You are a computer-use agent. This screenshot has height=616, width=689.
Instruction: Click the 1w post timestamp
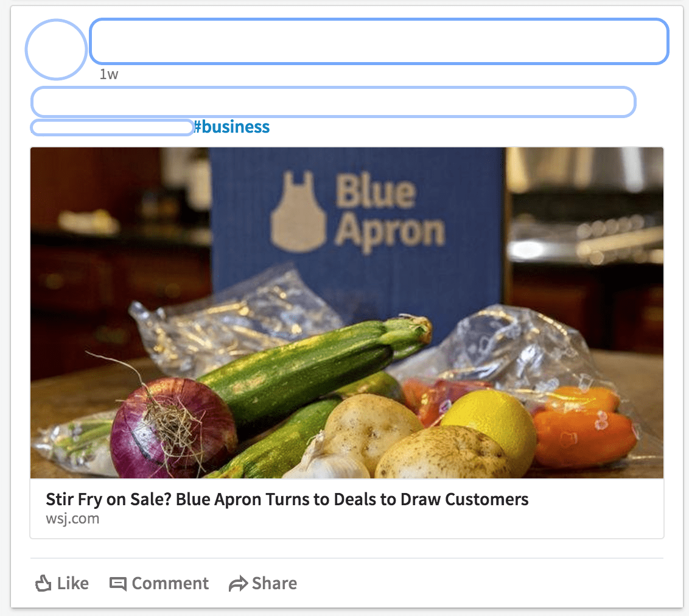[108, 74]
